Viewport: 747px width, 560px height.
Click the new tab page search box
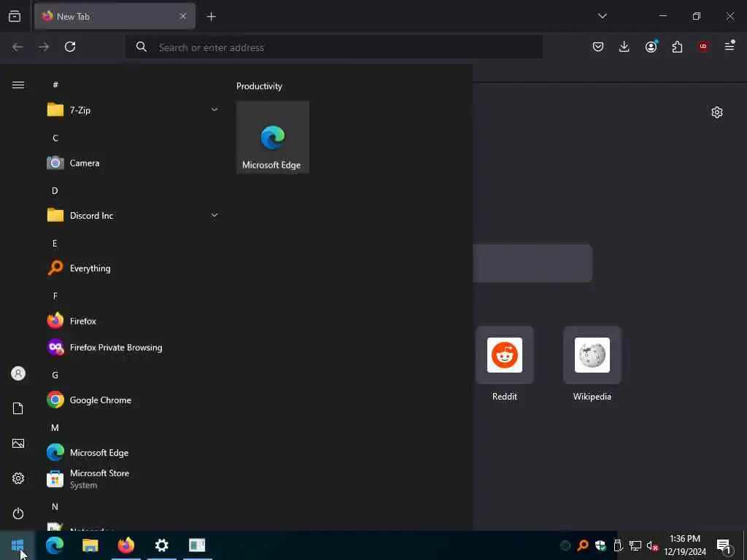click(x=533, y=263)
